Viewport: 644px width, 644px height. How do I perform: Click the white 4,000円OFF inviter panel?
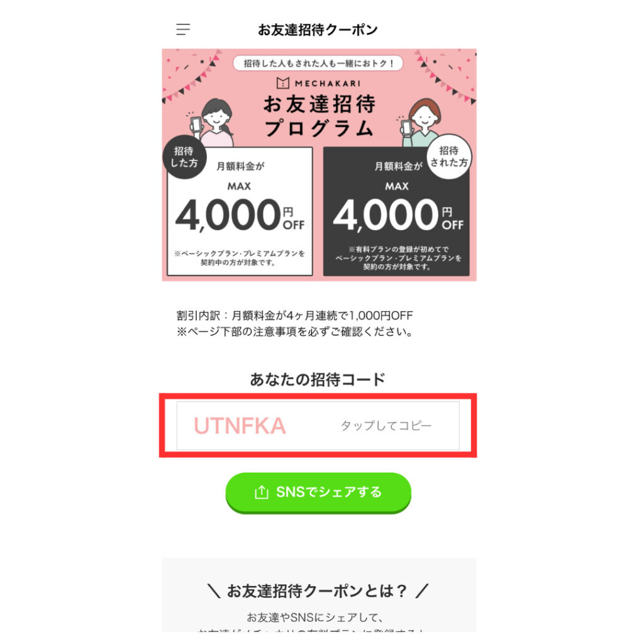240,211
